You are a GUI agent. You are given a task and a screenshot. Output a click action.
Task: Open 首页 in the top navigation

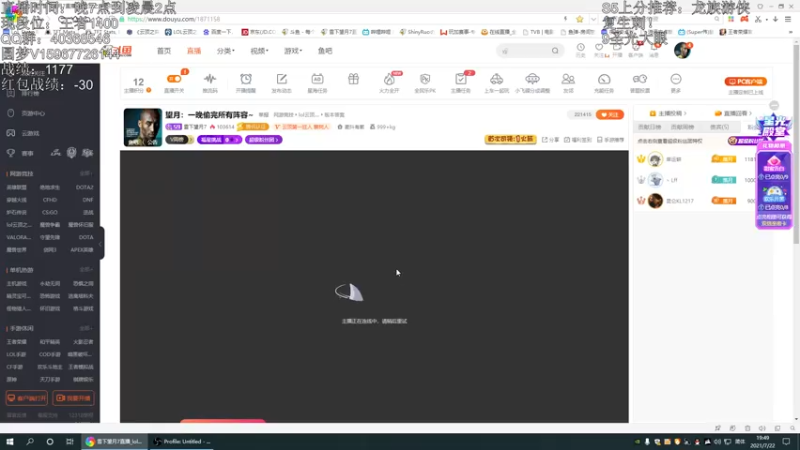164,51
